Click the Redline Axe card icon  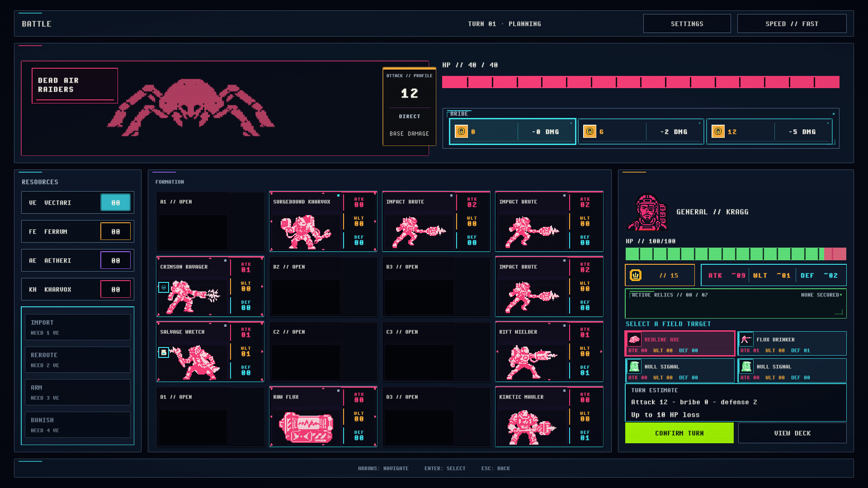tap(634, 339)
